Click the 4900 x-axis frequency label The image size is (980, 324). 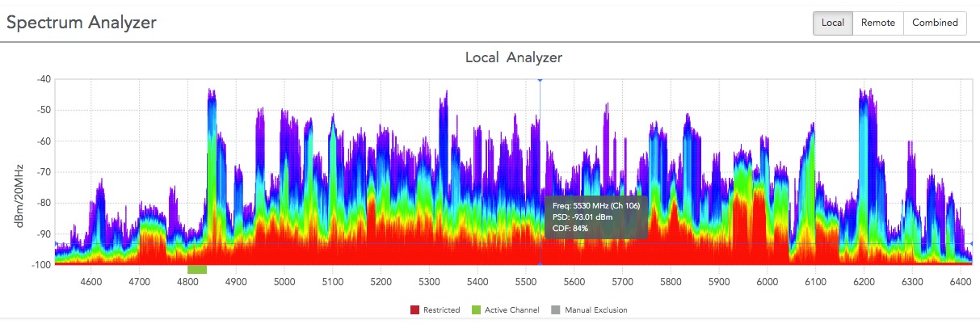click(236, 281)
